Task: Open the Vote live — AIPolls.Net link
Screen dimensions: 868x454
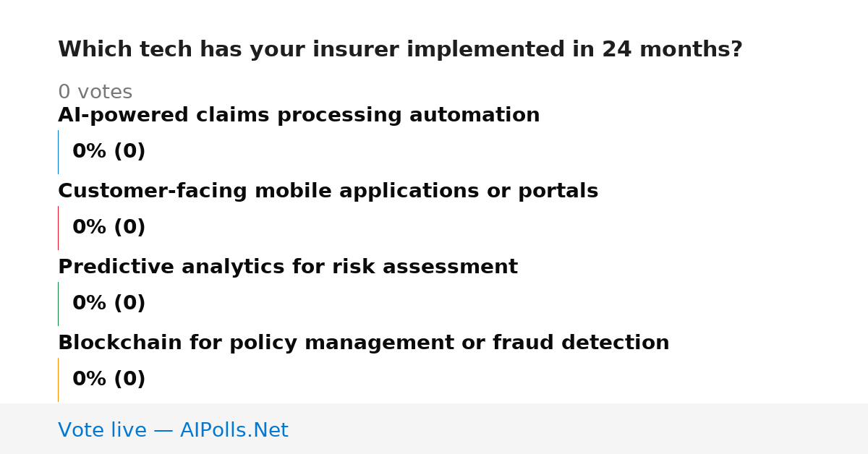Action: coord(173,431)
